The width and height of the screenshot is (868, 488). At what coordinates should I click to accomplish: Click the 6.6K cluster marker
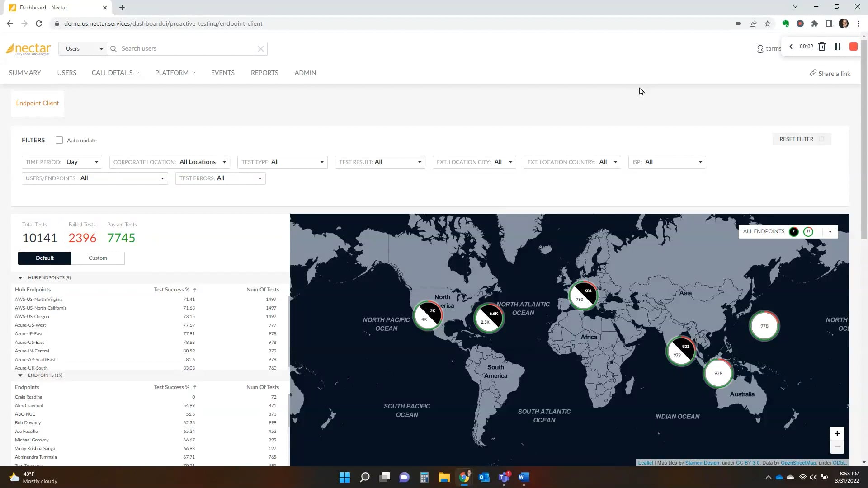click(x=489, y=318)
